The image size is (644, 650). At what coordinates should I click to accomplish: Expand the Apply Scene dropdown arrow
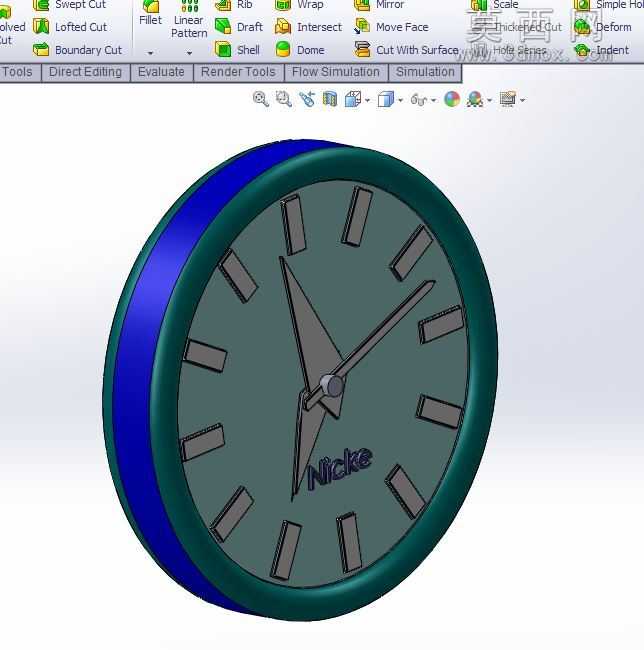(x=490, y=100)
